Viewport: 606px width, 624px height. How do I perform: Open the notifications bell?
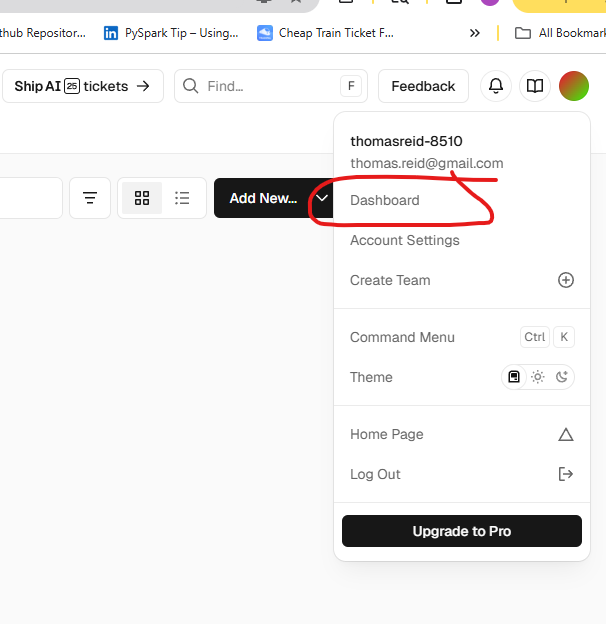[x=496, y=86]
